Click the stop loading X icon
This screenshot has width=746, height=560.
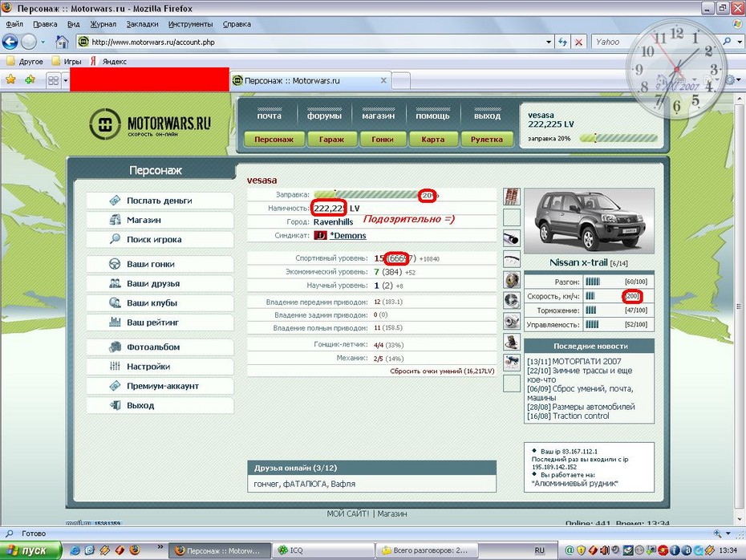pos(578,42)
